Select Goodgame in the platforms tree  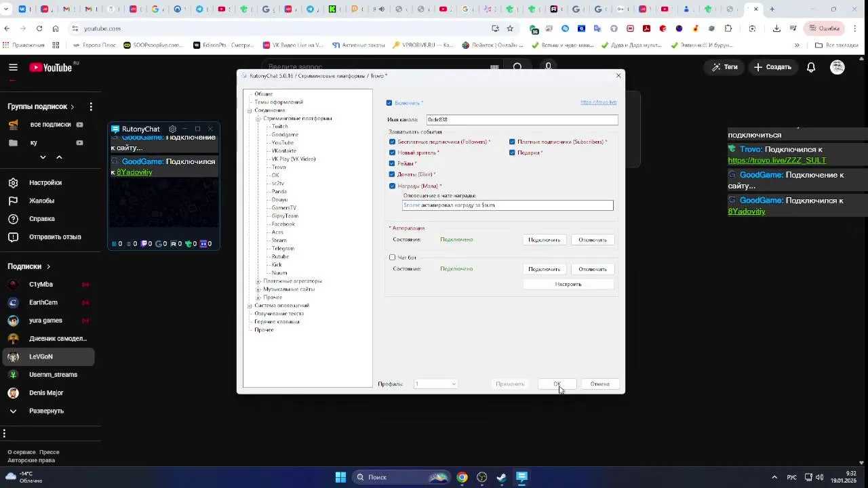(x=285, y=135)
